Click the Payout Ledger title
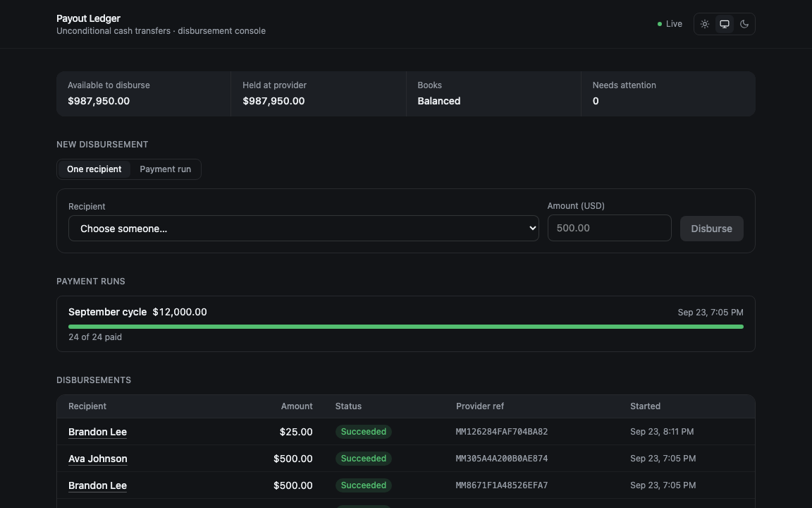 coord(89,18)
